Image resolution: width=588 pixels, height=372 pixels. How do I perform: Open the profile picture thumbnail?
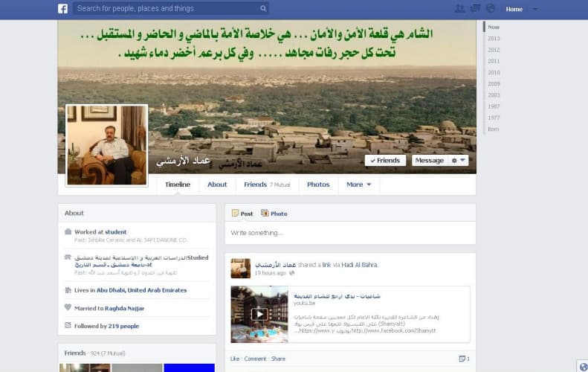(x=106, y=145)
